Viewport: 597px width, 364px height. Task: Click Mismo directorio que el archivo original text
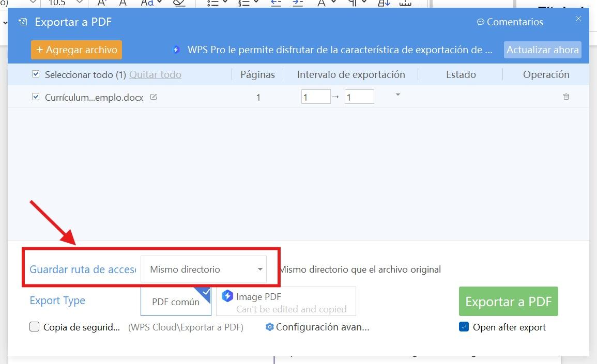[x=361, y=270]
